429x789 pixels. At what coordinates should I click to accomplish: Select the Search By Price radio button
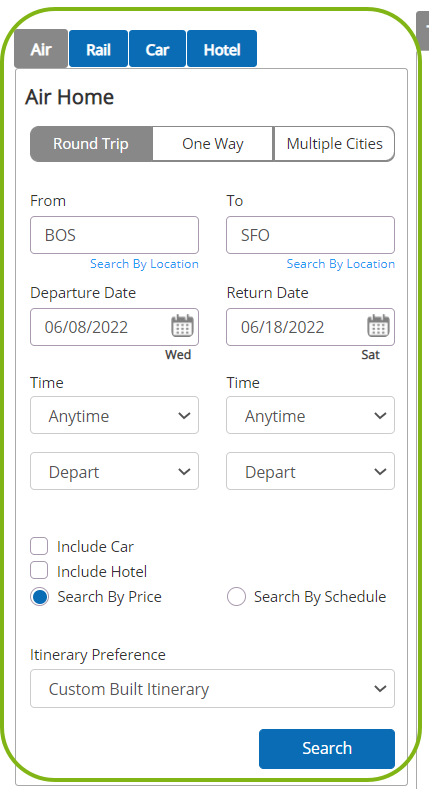[40, 597]
